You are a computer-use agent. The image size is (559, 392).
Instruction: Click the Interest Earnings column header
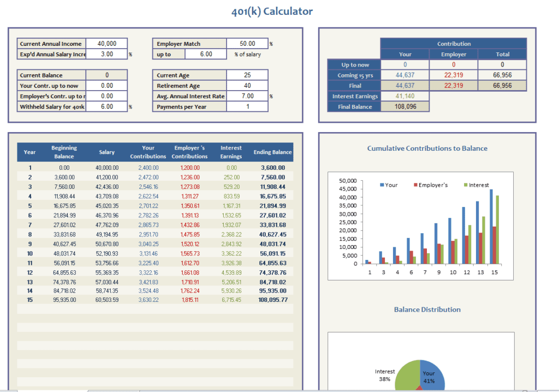coord(231,152)
